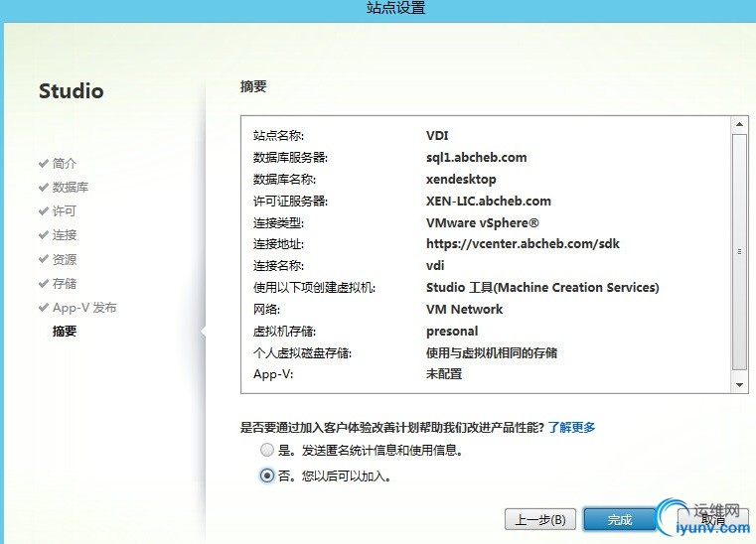Screen dimensions: 756x544
Task: Go to the 连接 wizard step
Action: [65, 235]
